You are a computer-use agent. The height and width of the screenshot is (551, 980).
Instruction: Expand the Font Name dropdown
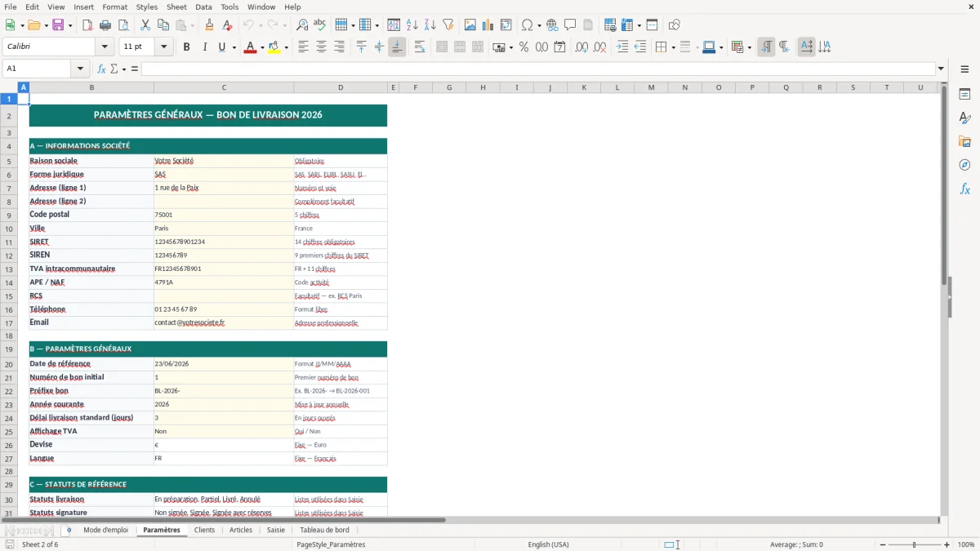(x=105, y=47)
